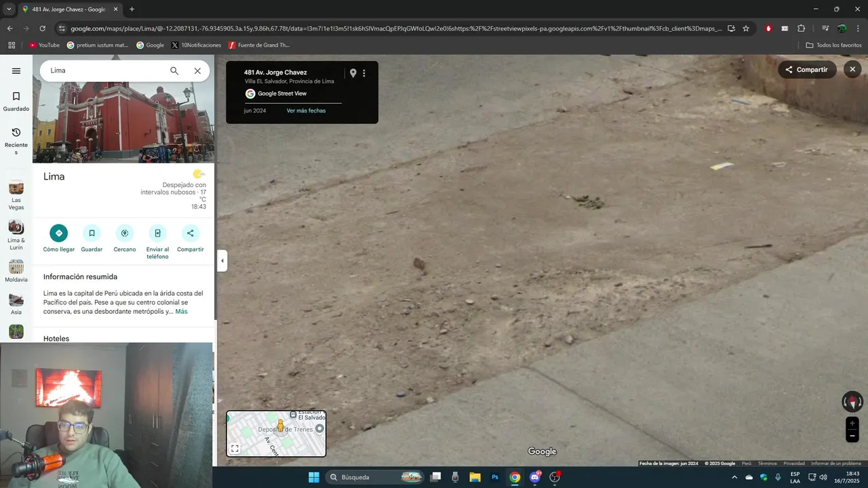Zoom out with the minus button

[x=852, y=436]
